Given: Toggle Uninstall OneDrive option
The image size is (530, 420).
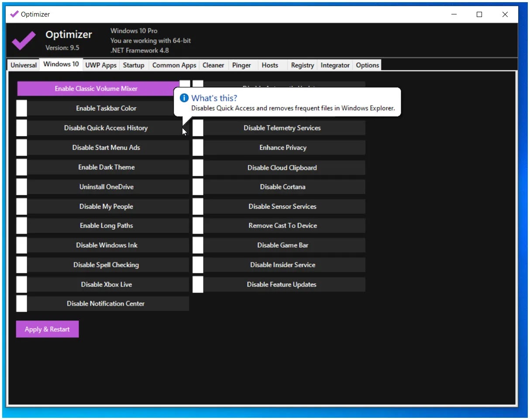Looking at the screenshot, I should pos(103,187).
